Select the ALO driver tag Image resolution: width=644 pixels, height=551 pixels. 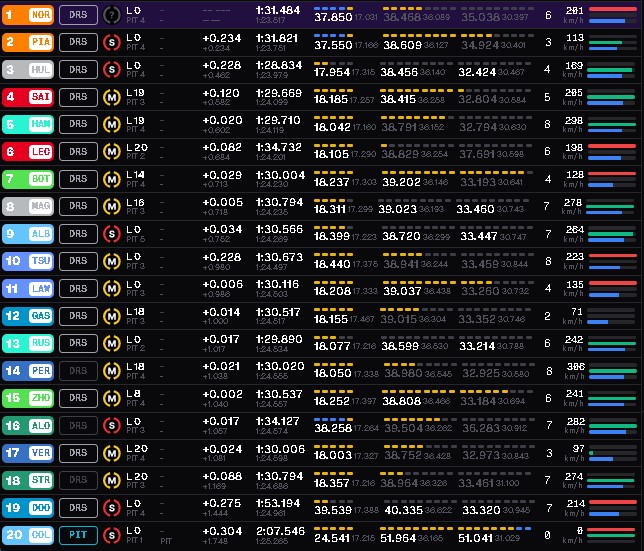coord(28,426)
